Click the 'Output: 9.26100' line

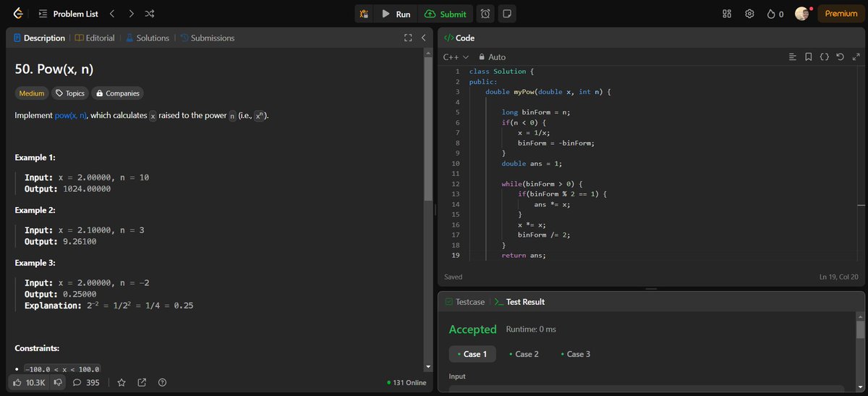[x=61, y=241]
